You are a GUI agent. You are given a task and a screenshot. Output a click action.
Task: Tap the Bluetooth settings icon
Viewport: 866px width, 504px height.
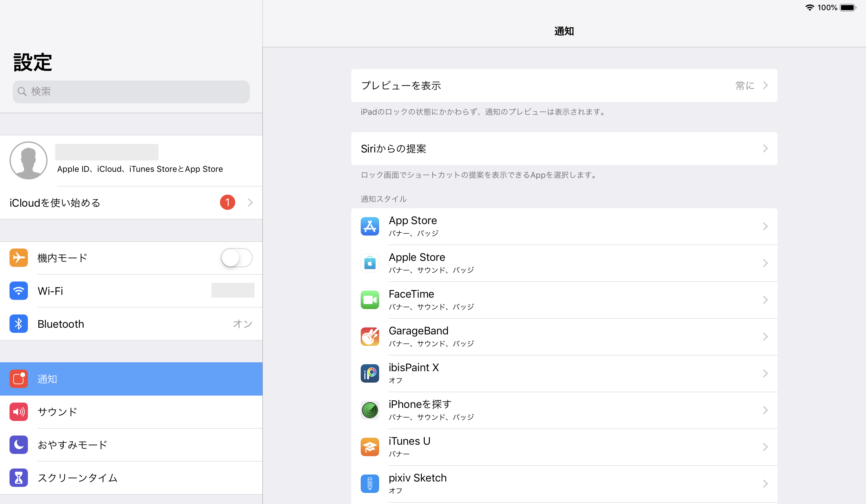coord(19,324)
